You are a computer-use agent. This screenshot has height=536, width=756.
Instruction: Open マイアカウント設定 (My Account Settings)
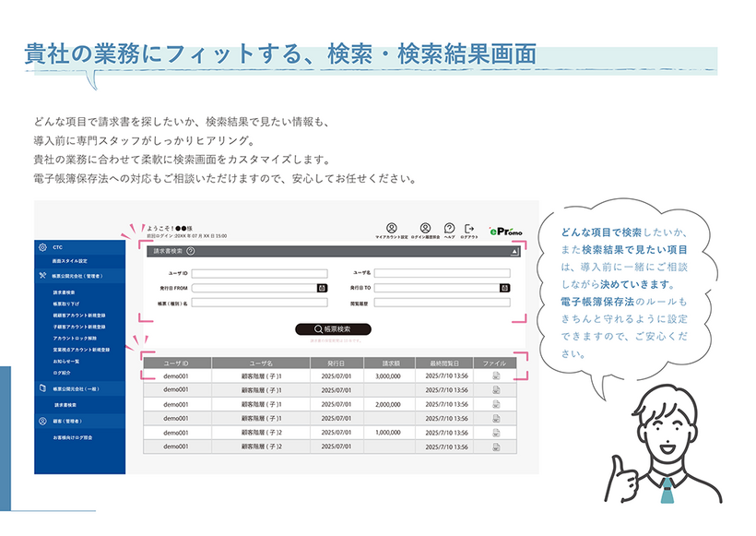(x=392, y=228)
